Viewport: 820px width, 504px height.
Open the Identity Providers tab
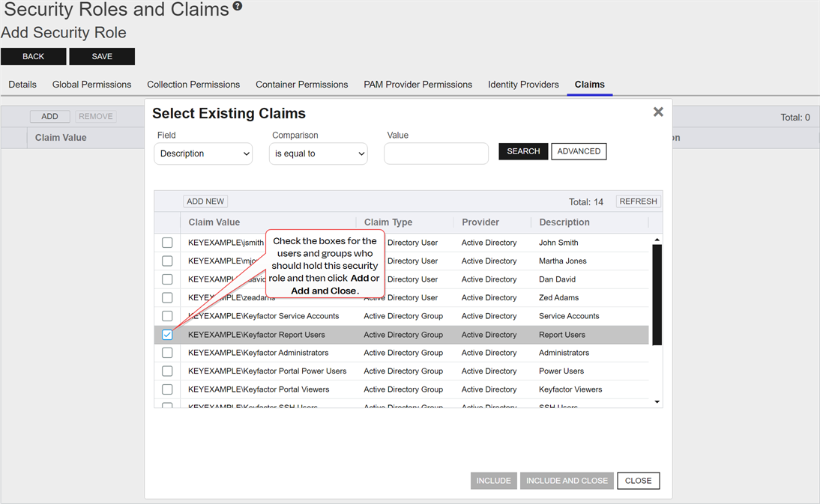click(523, 85)
